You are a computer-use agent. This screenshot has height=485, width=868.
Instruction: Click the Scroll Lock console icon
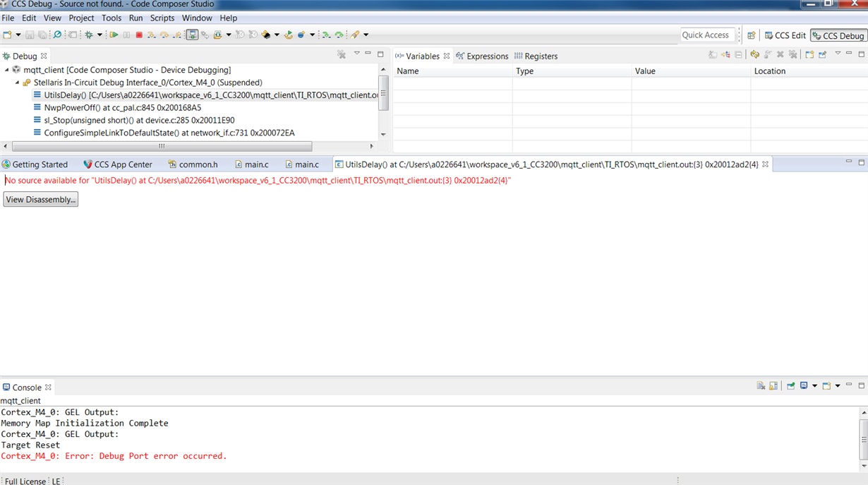click(x=773, y=386)
